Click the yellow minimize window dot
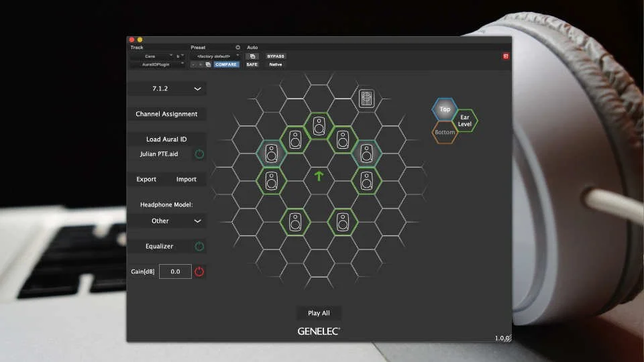This screenshot has height=362, width=644. (x=140, y=40)
